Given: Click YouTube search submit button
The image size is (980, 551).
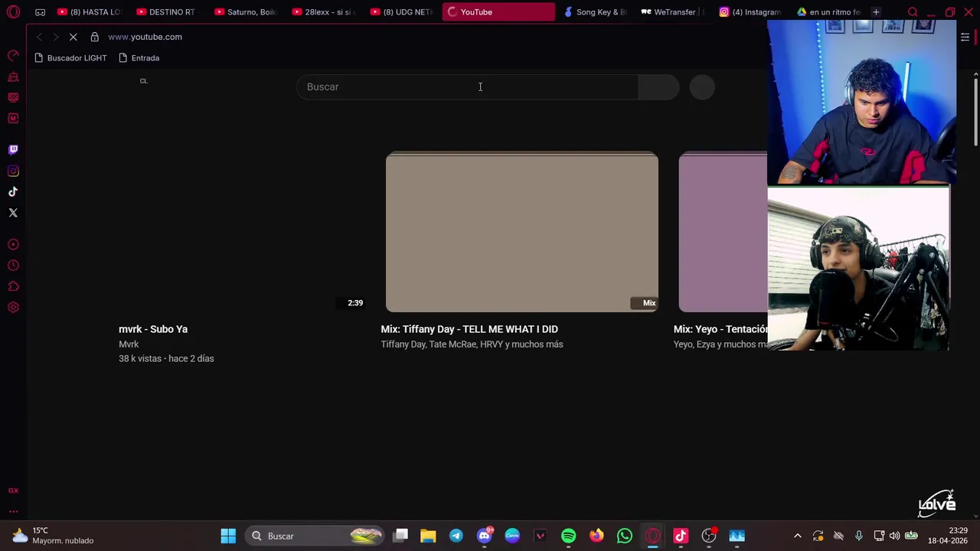Looking at the screenshot, I should [x=658, y=86].
